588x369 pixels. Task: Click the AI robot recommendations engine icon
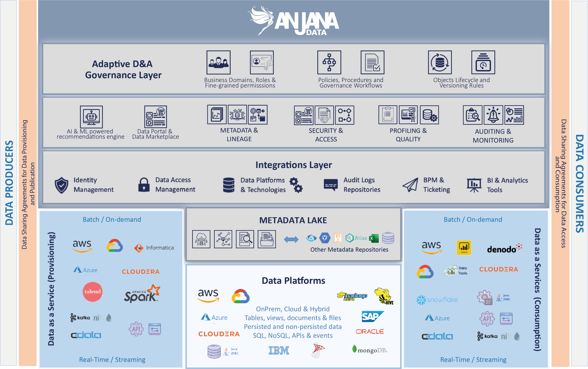pos(91,116)
